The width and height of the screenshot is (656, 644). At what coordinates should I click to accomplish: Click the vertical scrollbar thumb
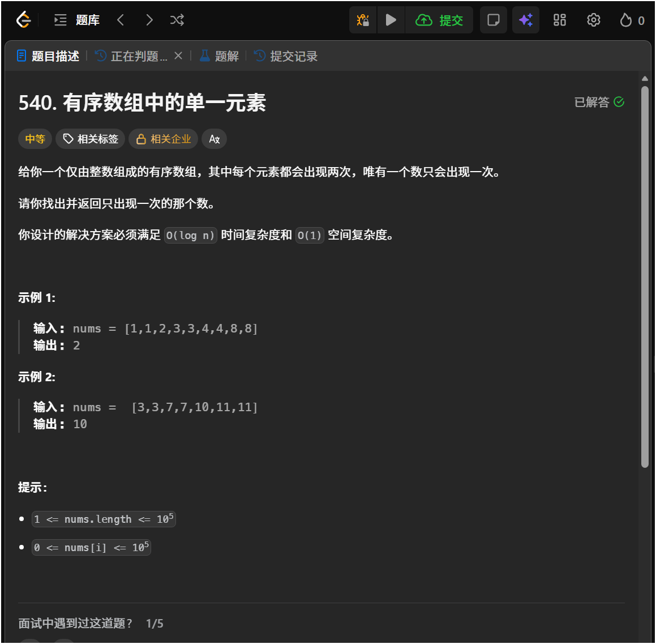(645, 276)
